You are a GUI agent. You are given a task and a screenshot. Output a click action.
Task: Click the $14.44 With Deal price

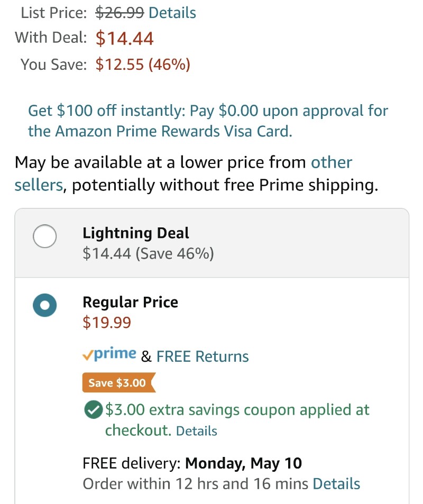[124, 38]
